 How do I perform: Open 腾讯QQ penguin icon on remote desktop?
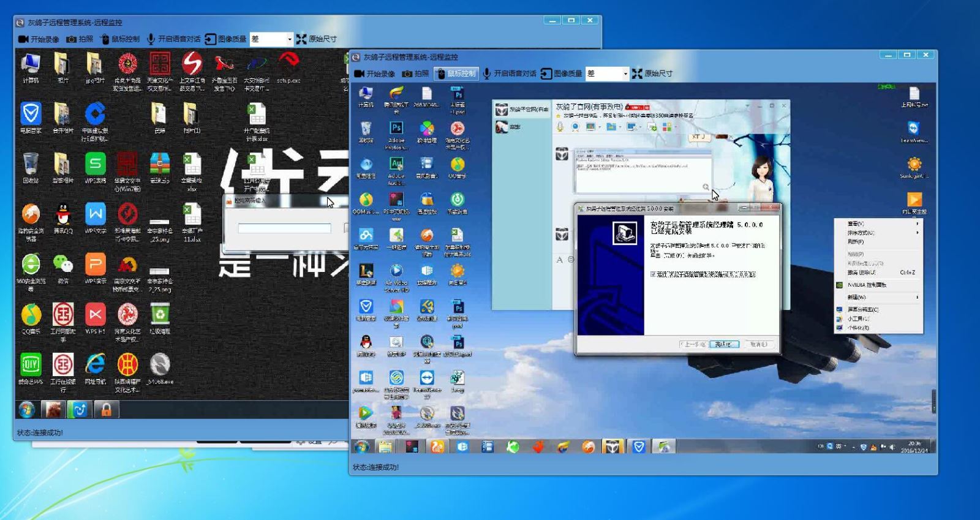tap(62, 215)
